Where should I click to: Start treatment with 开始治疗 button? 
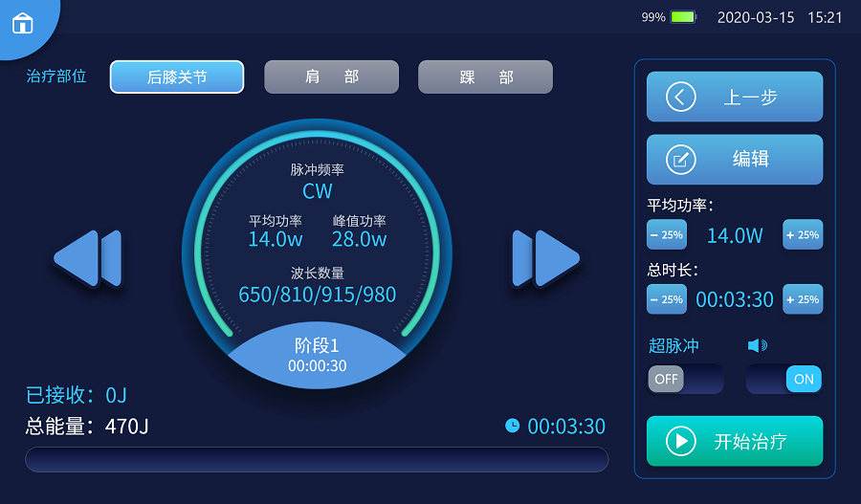(x=734, y=441)
